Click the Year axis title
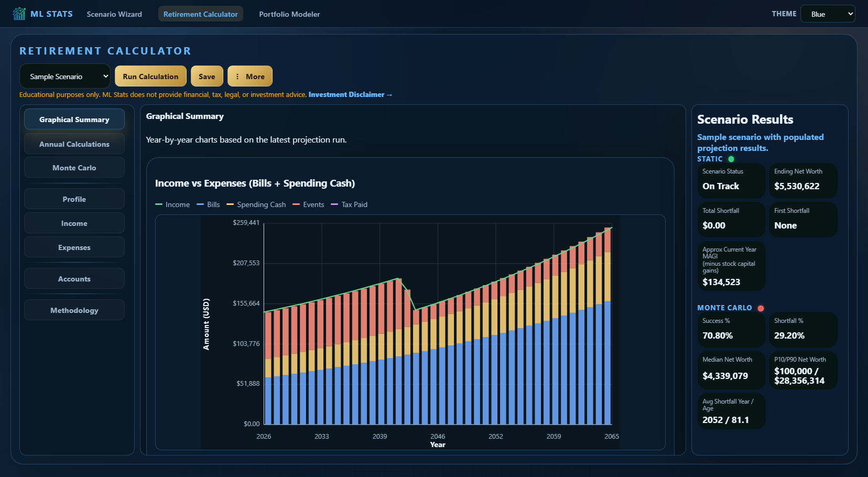This screenshot has height=477, width=868. pos(438,445)
